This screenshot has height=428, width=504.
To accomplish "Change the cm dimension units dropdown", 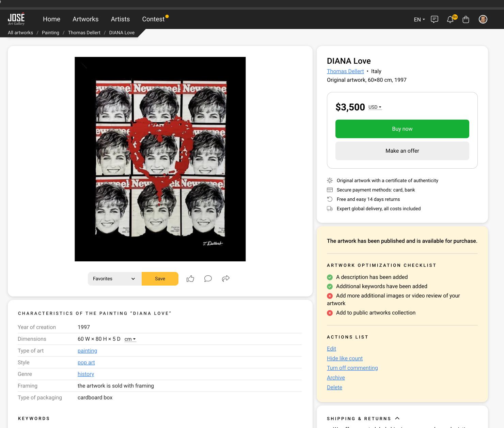I will click(130, 339).
